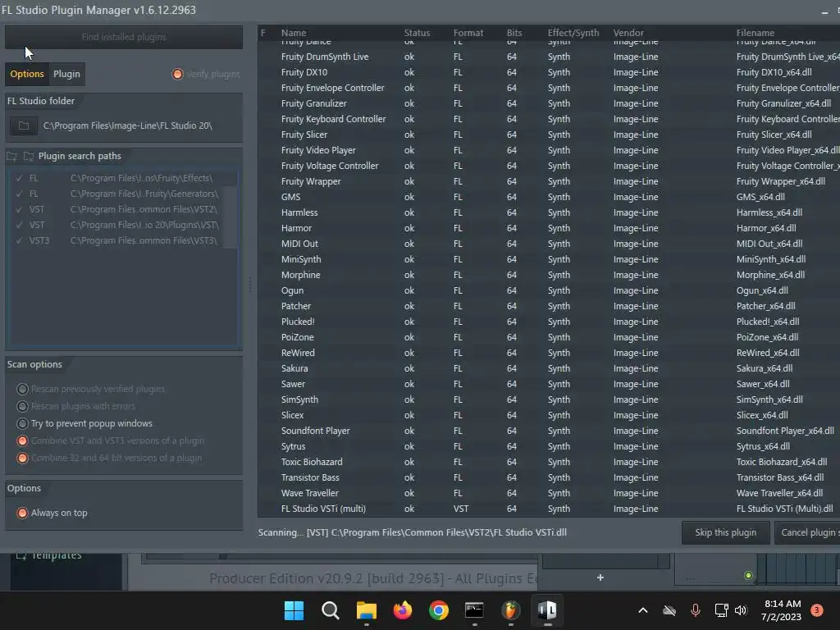Click the plus button in FL Studio window
Viewport: 840px width, 630px height.
600,577
